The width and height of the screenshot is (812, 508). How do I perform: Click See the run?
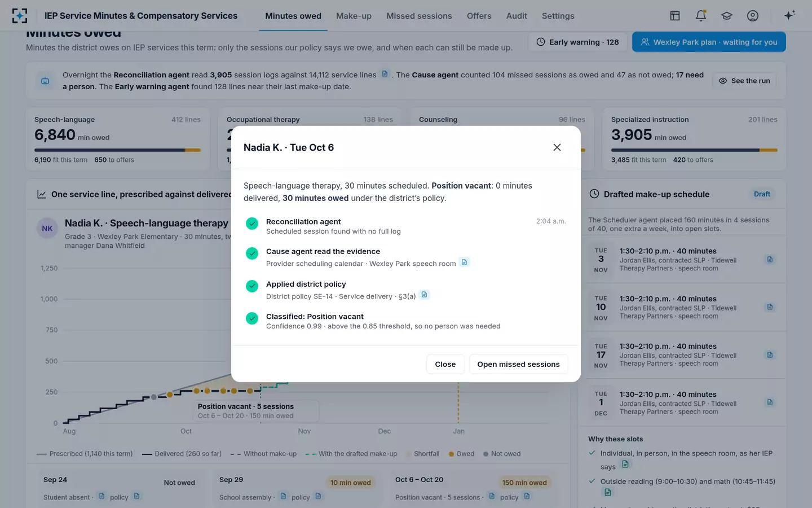[x=744, y=81]
